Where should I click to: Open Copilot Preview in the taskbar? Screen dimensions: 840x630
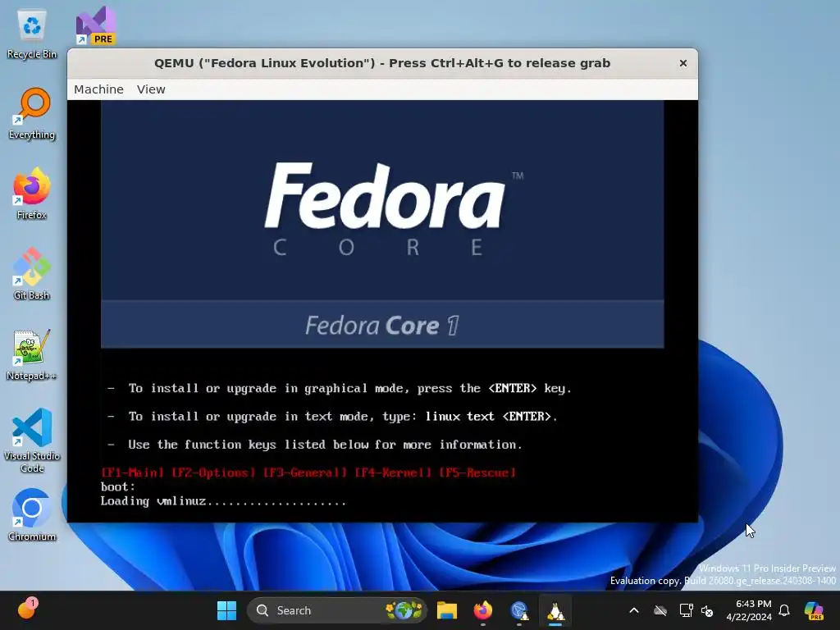[x=814, y=610]
